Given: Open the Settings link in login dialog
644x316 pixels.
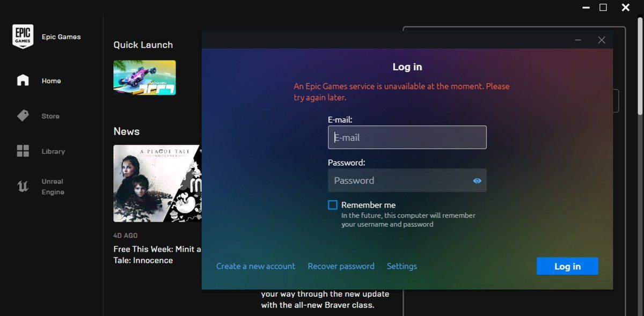Looking at the screenshot, I should click(x=401, y=266).
